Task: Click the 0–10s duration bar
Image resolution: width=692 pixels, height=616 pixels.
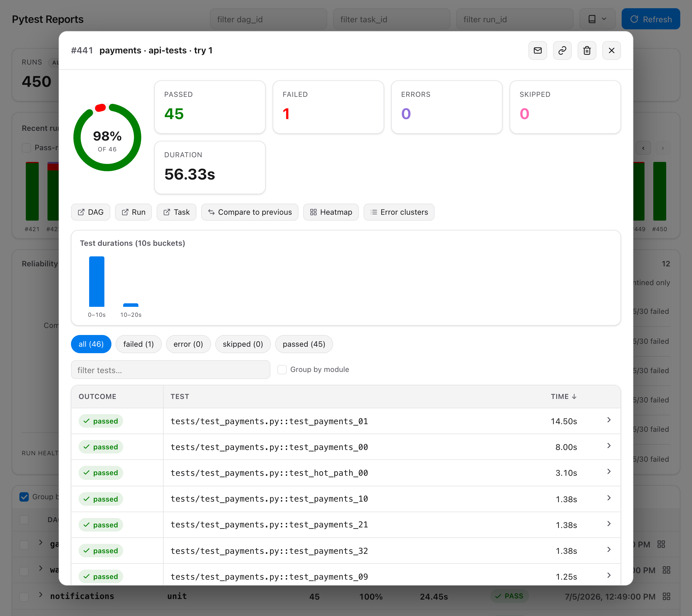Action: pos(96,281)
